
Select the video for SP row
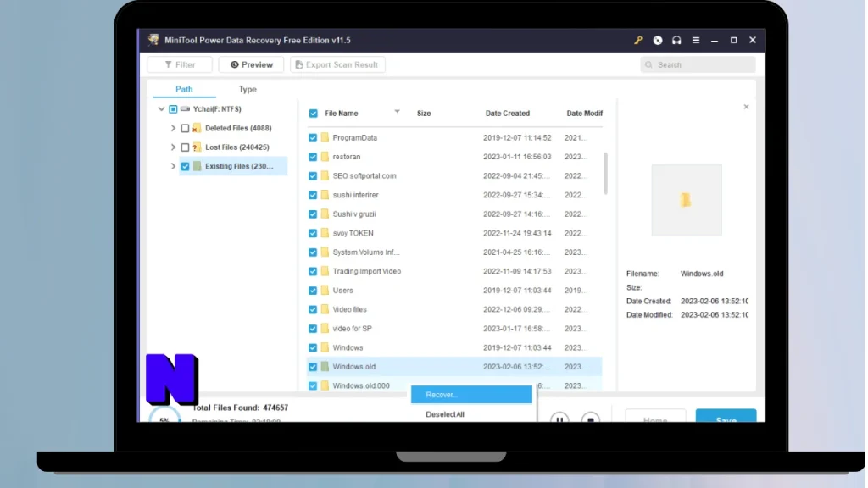tap(454, 329)
